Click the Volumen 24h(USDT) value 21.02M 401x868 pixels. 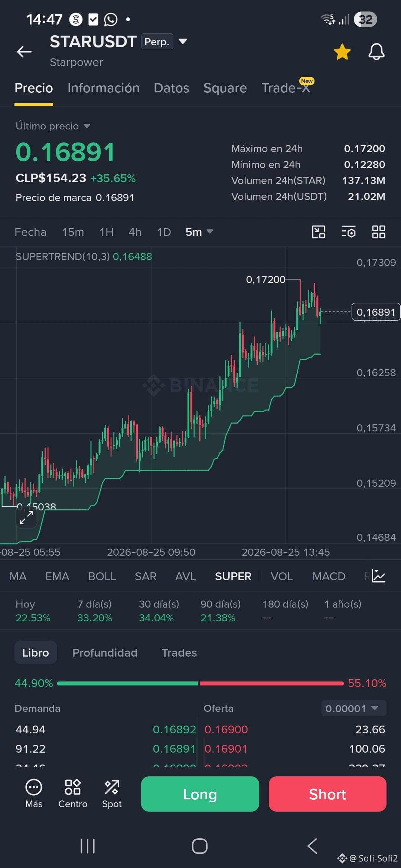coord(366,196)
